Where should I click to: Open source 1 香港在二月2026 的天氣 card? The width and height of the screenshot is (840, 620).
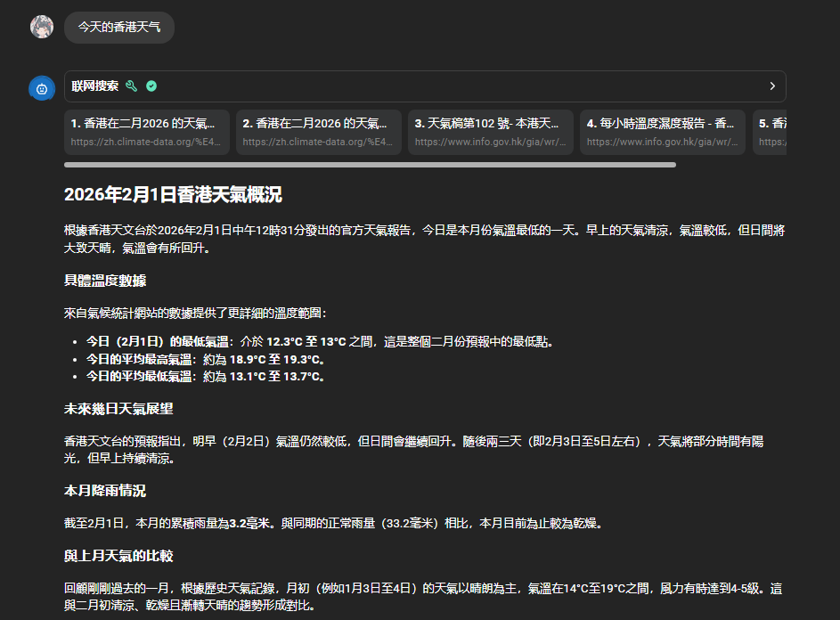click(x=147, y=133)
